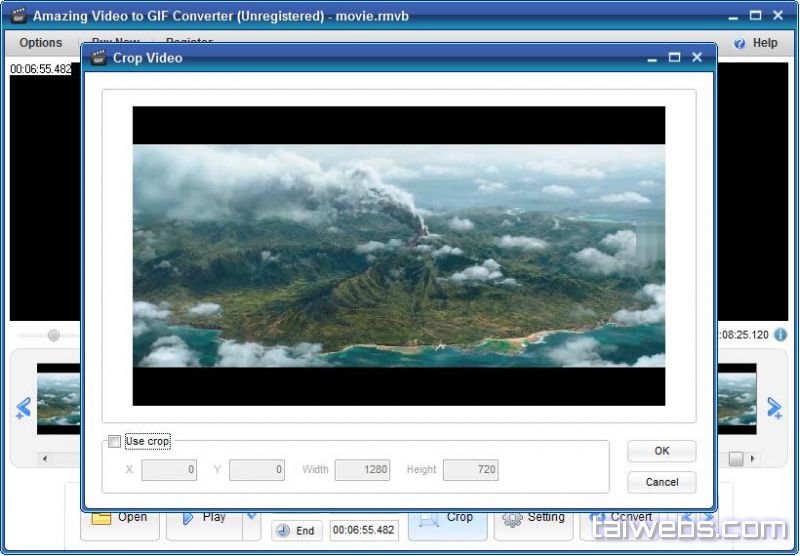Cancel the Crop Video dialog
The image size is (800, 556).
pos(661,482)
